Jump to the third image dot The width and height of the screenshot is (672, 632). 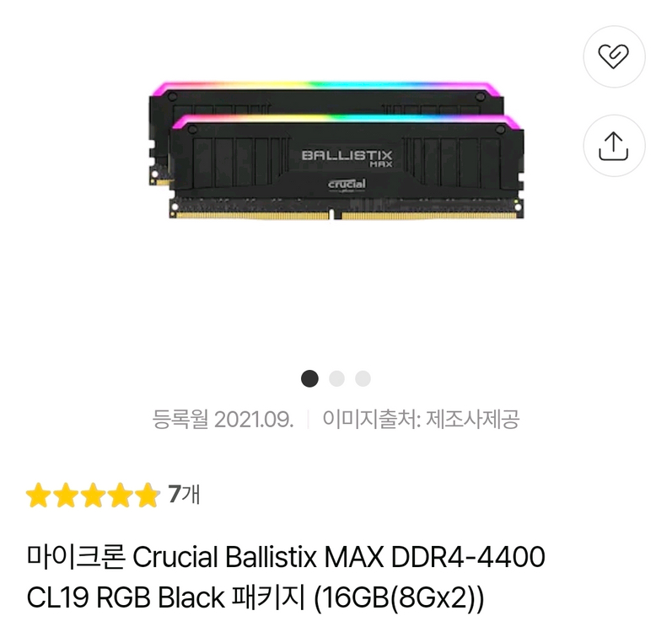click(x=363, y=378)
